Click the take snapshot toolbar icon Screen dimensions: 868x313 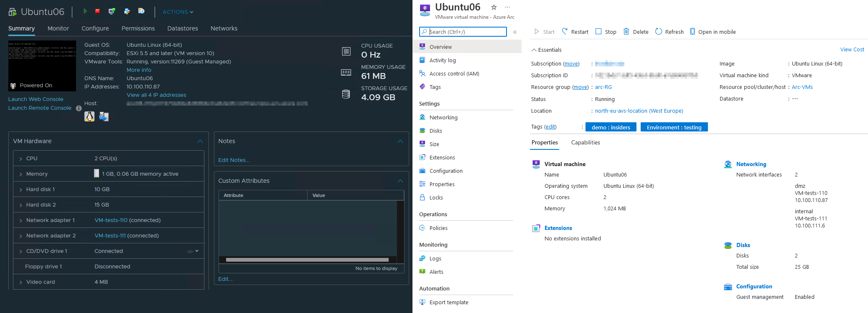tap(141, 11)
